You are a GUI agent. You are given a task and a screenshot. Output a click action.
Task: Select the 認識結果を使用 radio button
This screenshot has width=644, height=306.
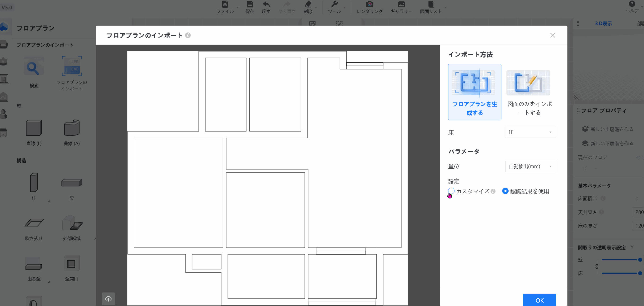click(x=505, y=191)
